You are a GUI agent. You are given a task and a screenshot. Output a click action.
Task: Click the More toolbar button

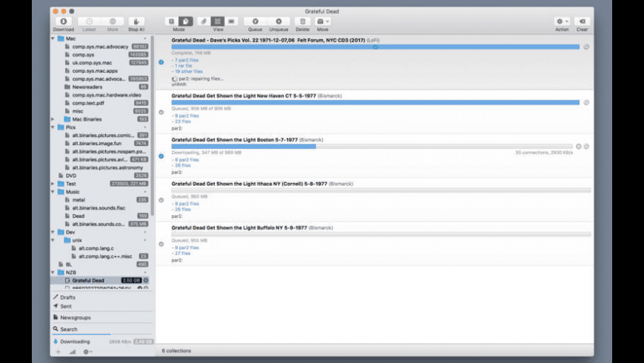113,21
